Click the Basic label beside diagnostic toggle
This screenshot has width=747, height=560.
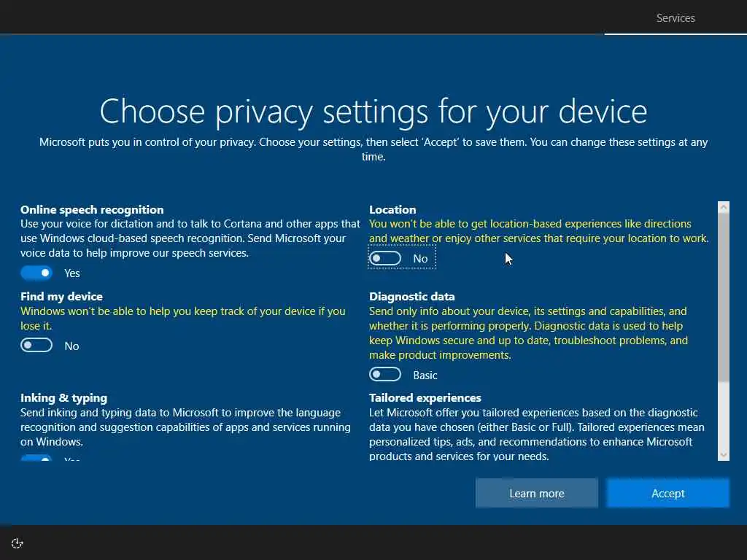pyautogui.click(x=425, y=376)
